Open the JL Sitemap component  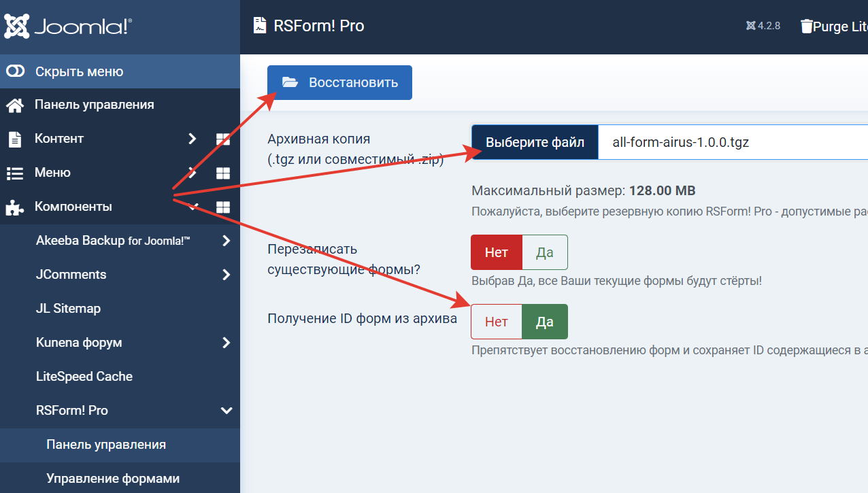pos(68,309)
